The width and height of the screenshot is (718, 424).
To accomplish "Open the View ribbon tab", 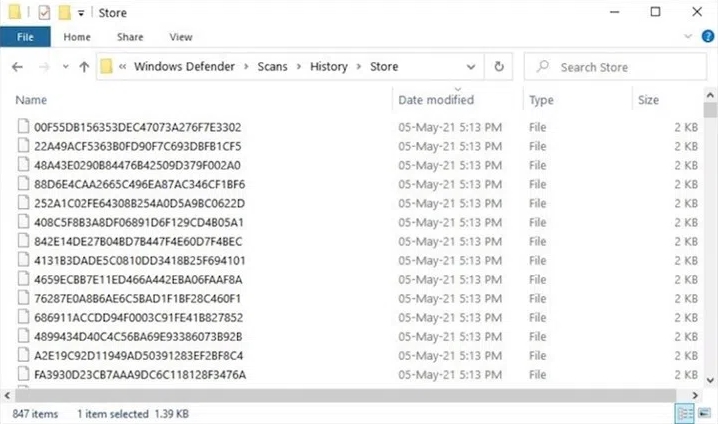I will click(180, 37).
